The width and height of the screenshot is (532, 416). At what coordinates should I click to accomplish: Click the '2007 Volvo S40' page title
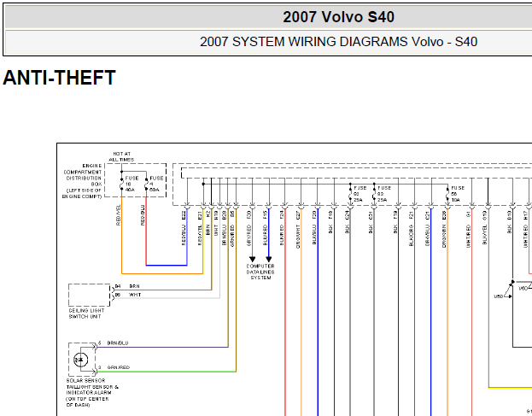coord(338,17)
